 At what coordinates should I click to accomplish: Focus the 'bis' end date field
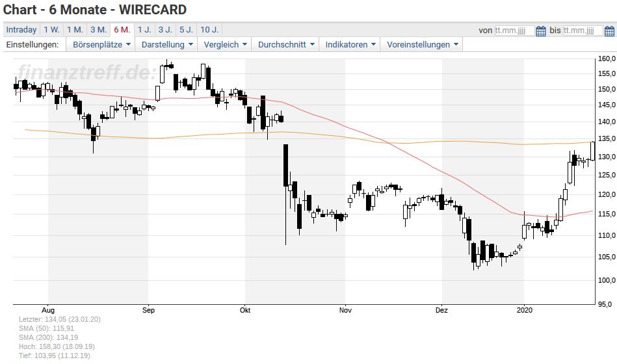[x=583, y=31]
